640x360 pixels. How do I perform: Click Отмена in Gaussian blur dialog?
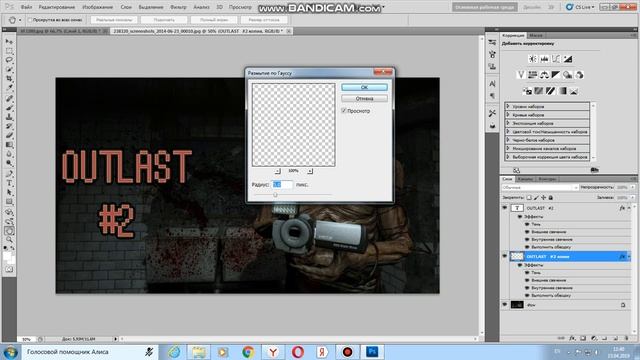[364, 98]
